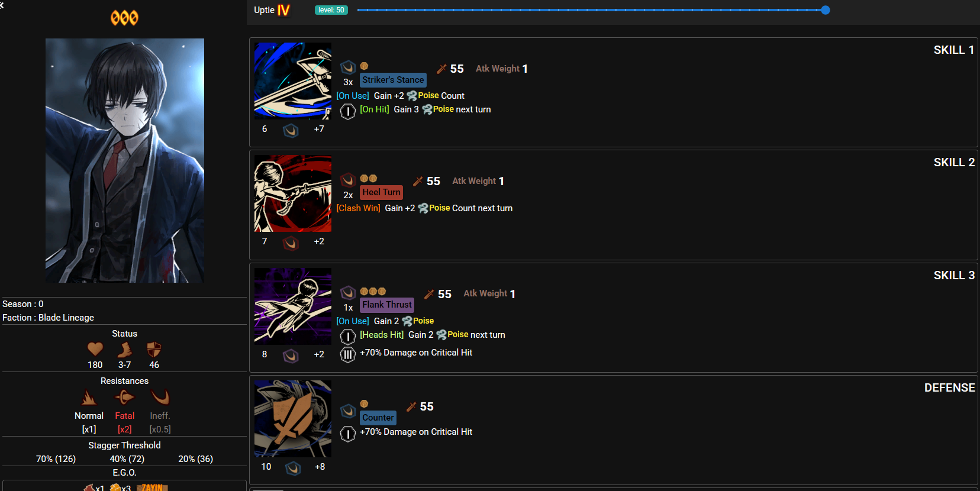The height and width of the screenshot is (491, 980).
Task: Click the Slash resistance icon above Normal
Action: (89, 397)
